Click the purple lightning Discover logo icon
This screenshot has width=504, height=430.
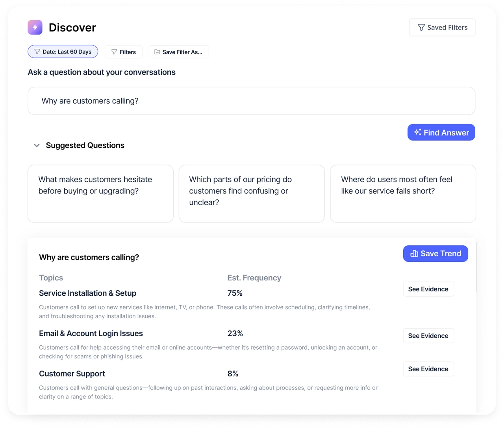(35, 28)
